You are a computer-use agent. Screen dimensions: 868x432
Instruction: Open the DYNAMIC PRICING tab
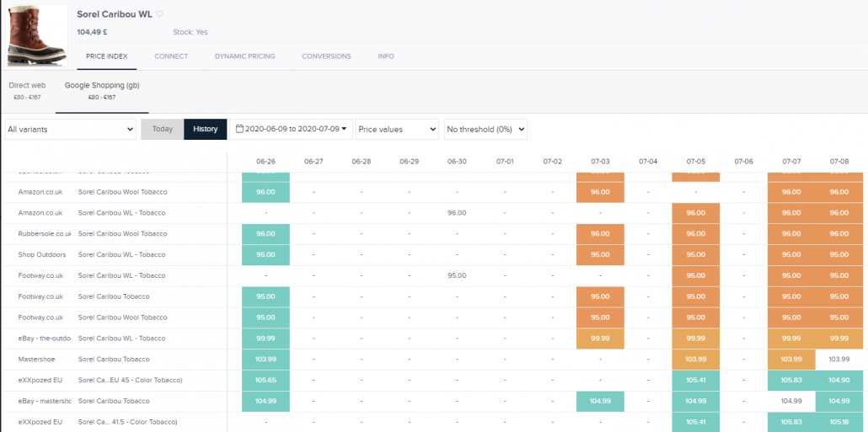click(x=244, y=56)
